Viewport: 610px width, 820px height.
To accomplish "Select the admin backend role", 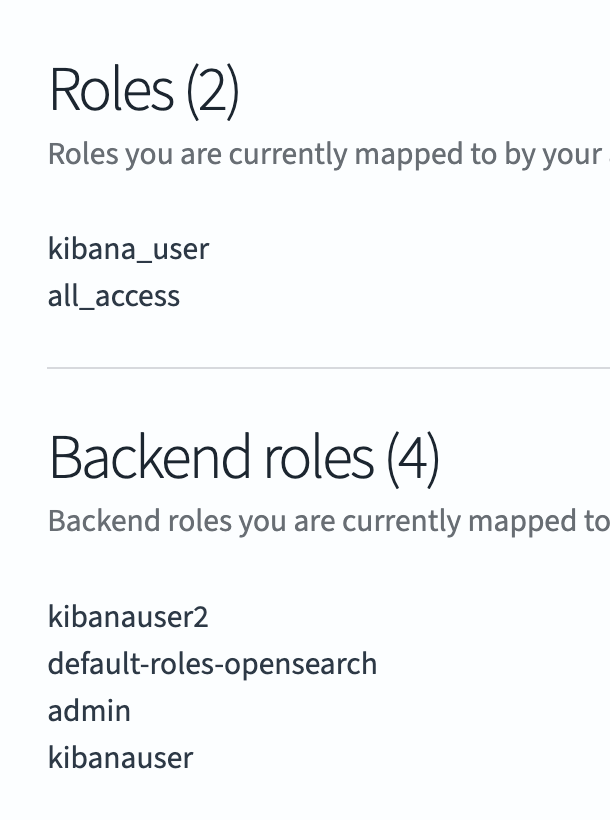I will (89, 711).
